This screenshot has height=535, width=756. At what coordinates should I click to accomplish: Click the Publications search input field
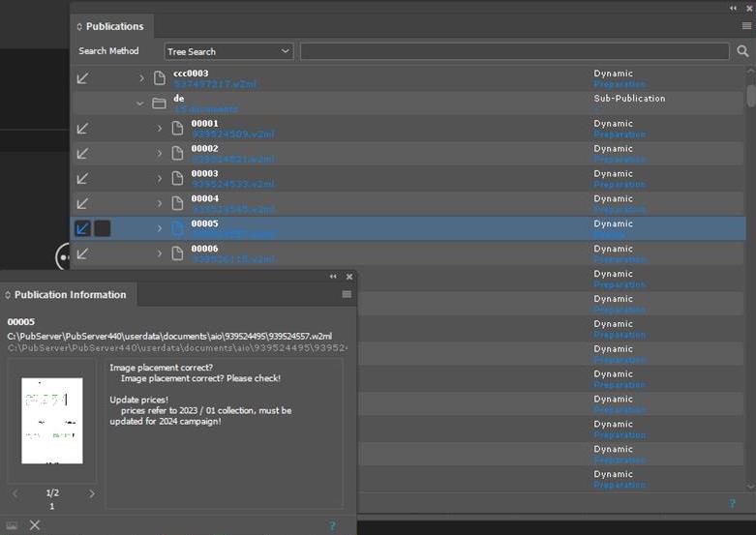tap(514, 51)
